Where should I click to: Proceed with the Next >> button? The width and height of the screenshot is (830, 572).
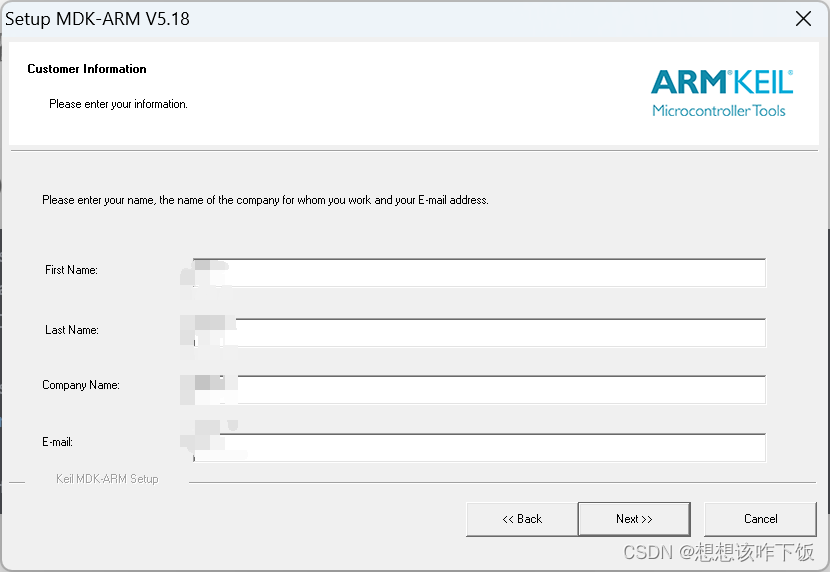coord(634,519)
